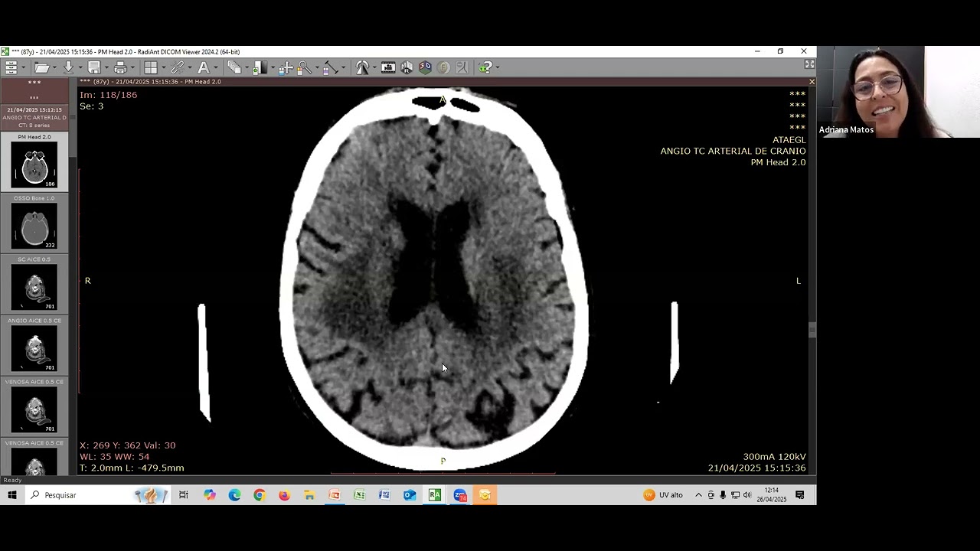Select the pan move tool

coord(286,68)
